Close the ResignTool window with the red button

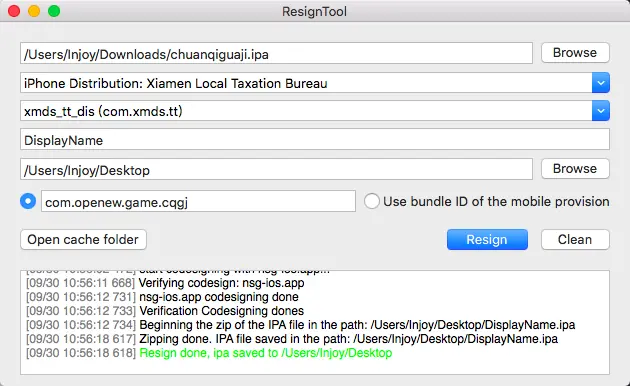pos(14,11)
